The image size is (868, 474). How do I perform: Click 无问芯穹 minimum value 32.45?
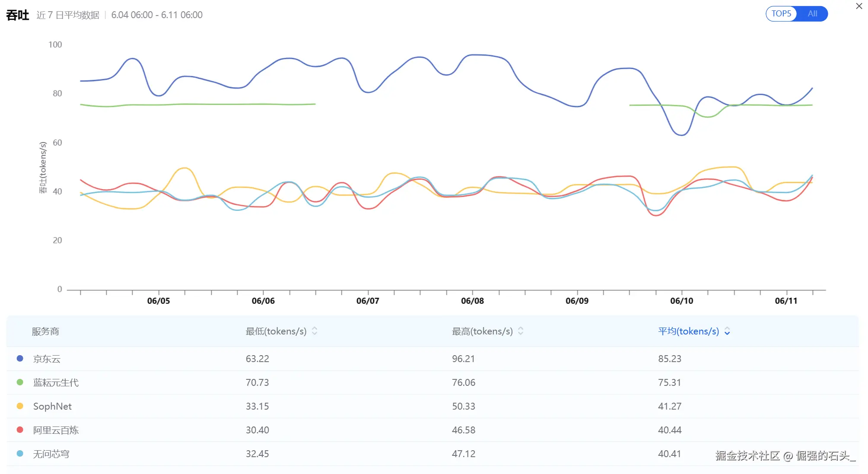258,454
